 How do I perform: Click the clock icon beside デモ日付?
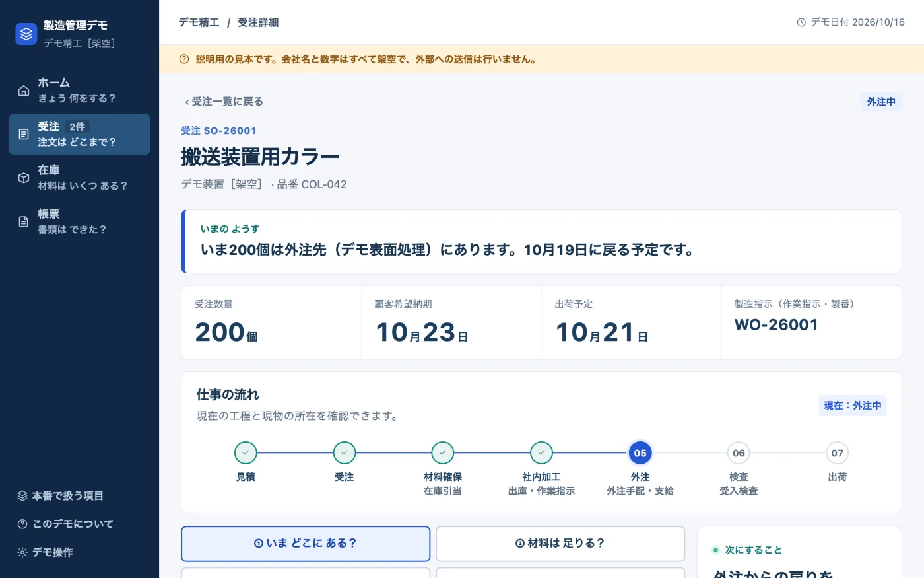801,22
